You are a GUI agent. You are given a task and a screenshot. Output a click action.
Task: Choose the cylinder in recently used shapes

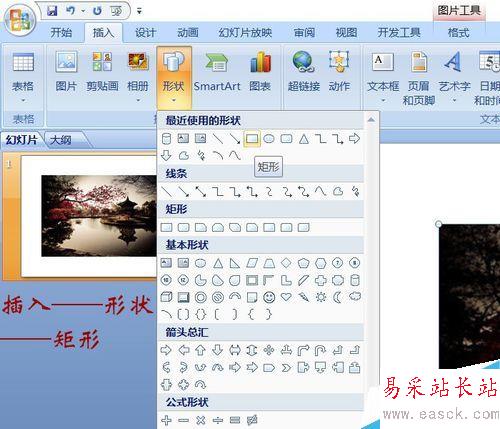coord(166,139)
